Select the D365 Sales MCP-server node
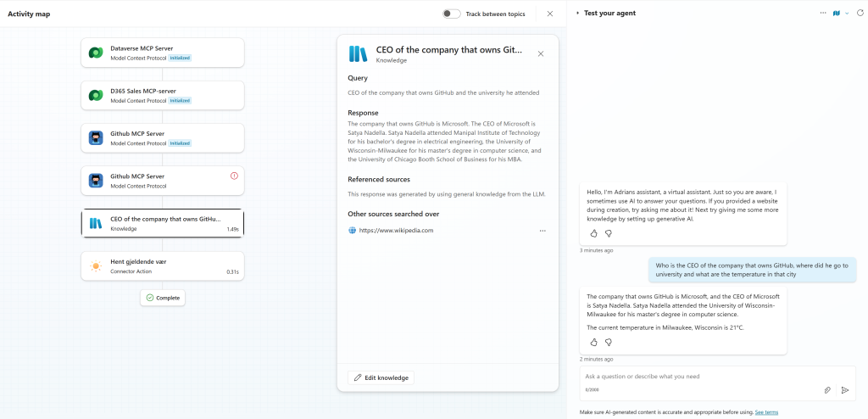The width and height of the screenshot is (868, 419). coord(162,95)
